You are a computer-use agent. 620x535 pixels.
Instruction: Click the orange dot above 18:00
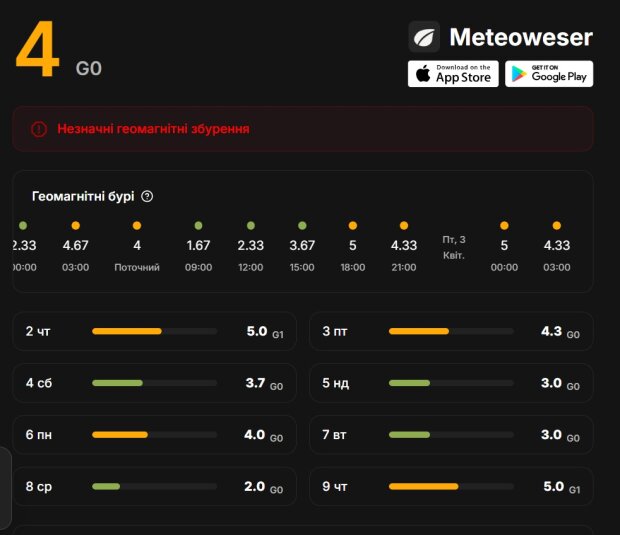pos(353,226)
